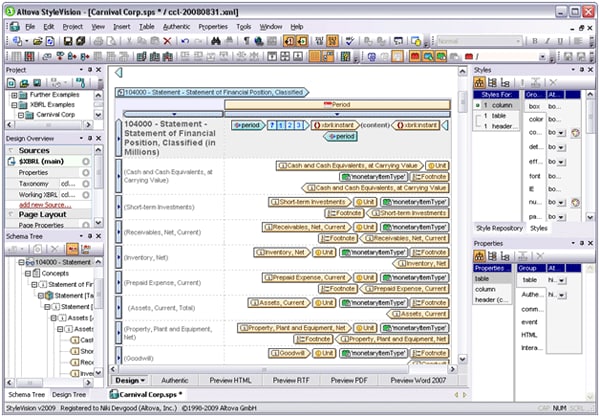600x417 pixels.
Task: Click the Italic formatting icon
Action: [548, 41]
